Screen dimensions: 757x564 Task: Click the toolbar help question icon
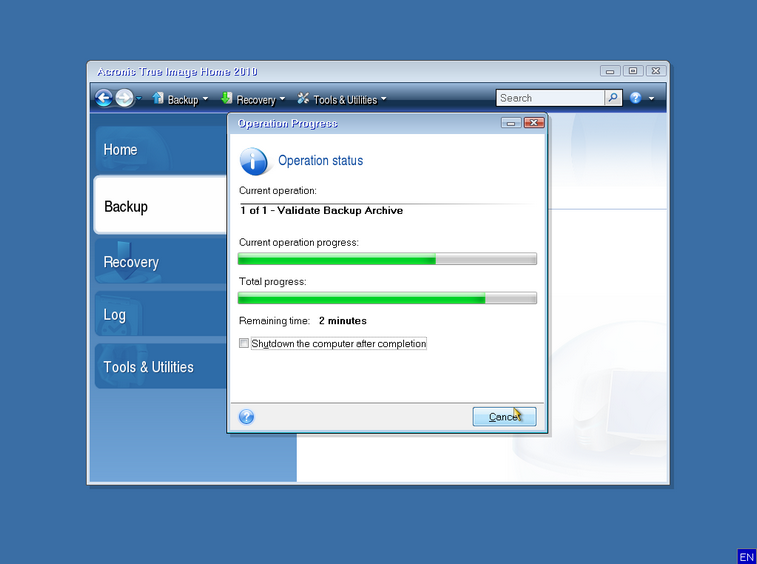click(635, 98)
